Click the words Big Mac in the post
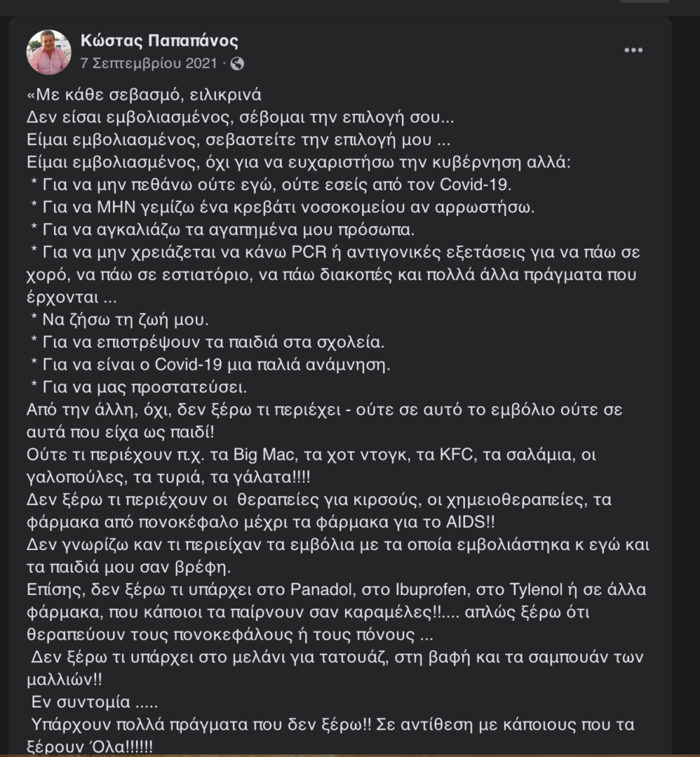Viewport: 700px width, 757px height. tap(264, 455)
